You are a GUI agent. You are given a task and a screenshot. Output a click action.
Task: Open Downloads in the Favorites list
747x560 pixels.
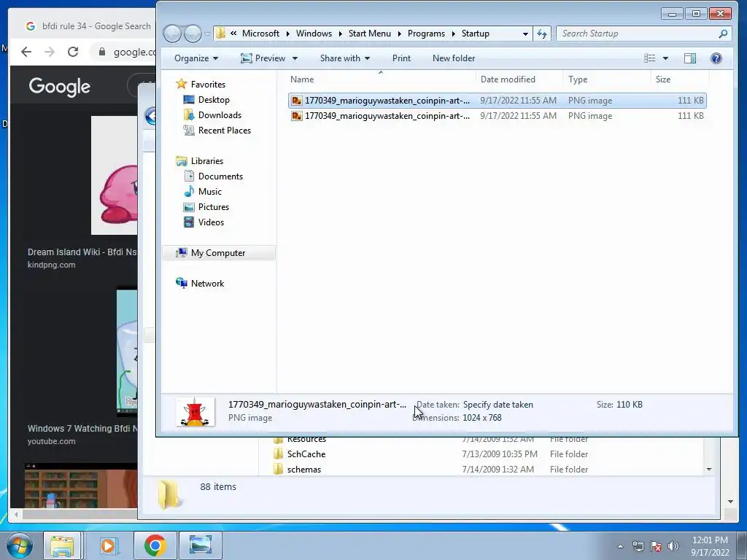click(220, 114)
